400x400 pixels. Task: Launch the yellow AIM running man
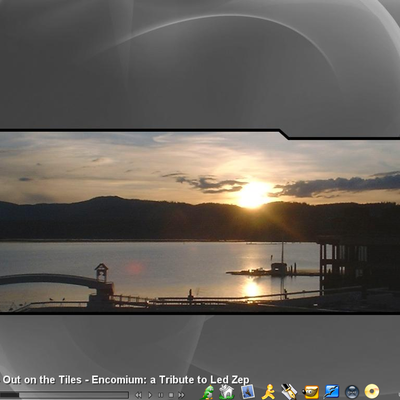coord(269,392)
